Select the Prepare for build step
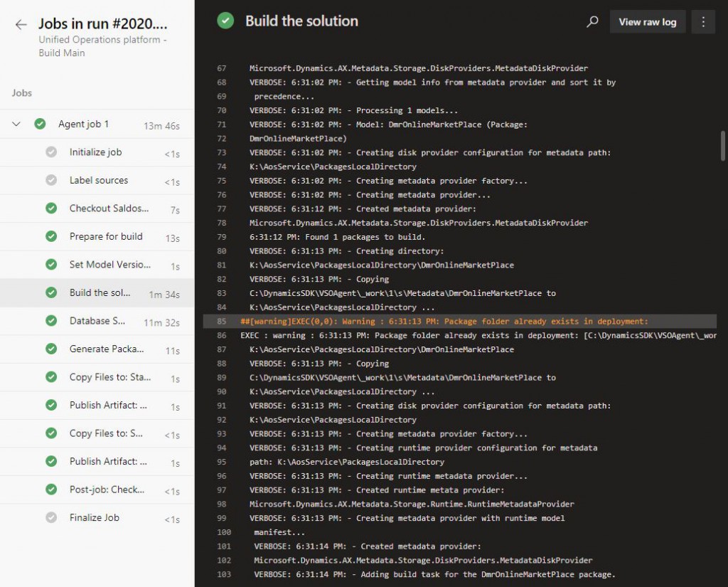 pos(106,236)
